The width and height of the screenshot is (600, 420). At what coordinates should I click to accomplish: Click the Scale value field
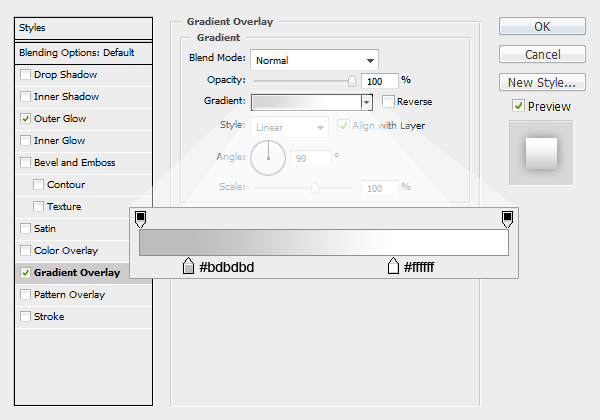pyautogui.click(x=380, y=188)
